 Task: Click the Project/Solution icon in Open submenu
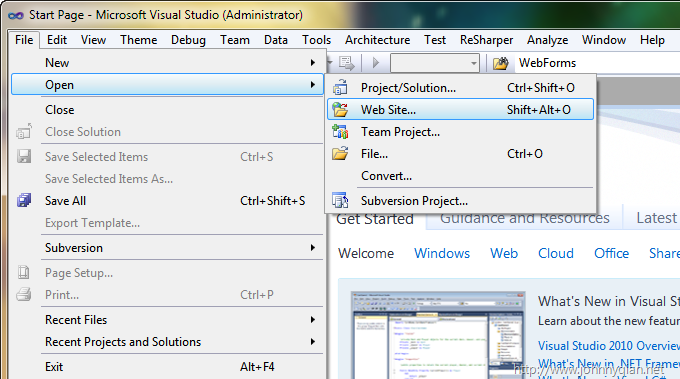[x=340, y=88]
